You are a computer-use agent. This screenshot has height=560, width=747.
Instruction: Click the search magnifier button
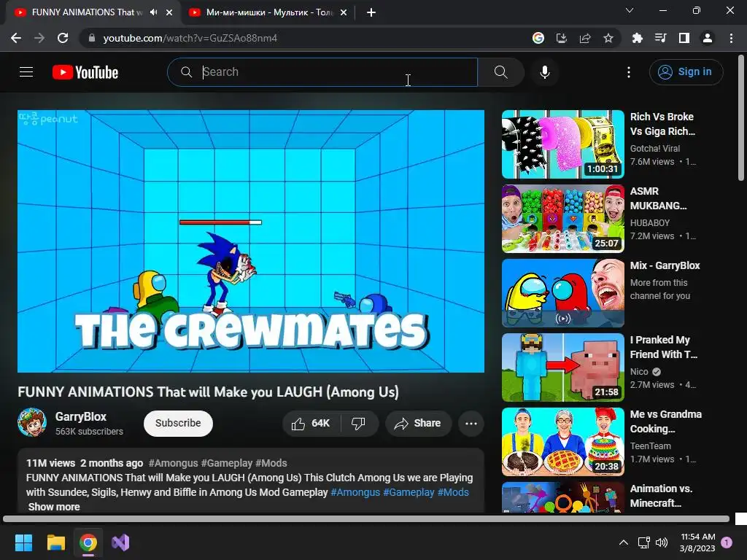pos(500,72)
